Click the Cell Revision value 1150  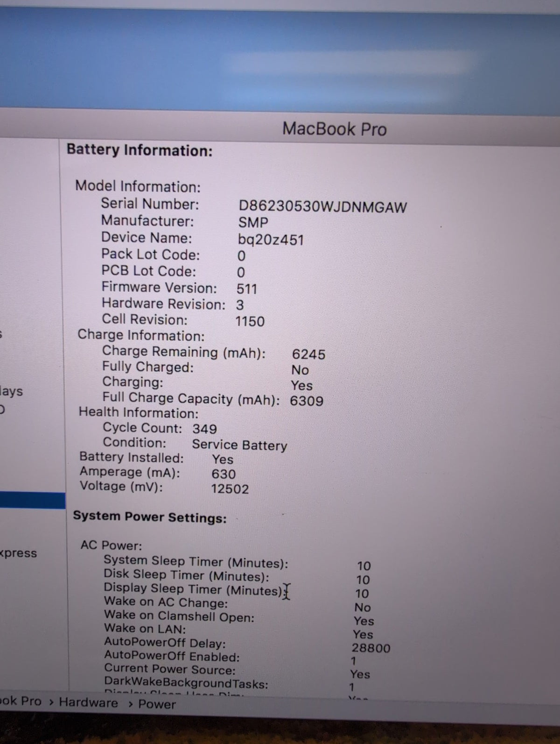click(250, 321)
